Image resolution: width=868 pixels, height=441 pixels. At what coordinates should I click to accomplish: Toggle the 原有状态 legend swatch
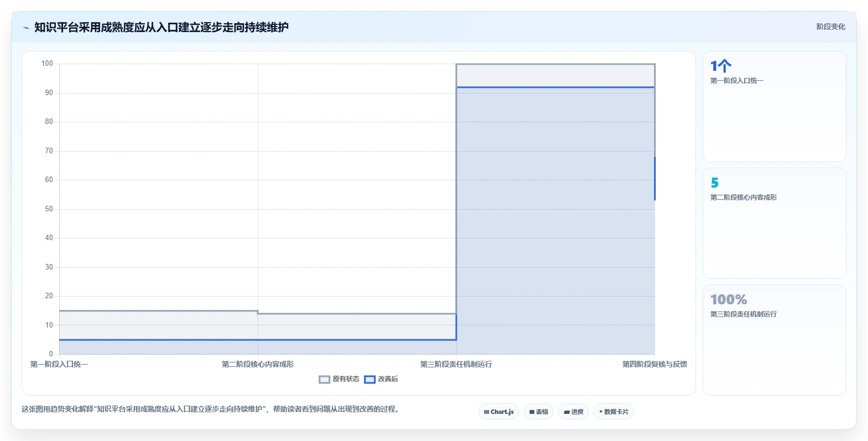pyautogui.click(x=325, y=380)
